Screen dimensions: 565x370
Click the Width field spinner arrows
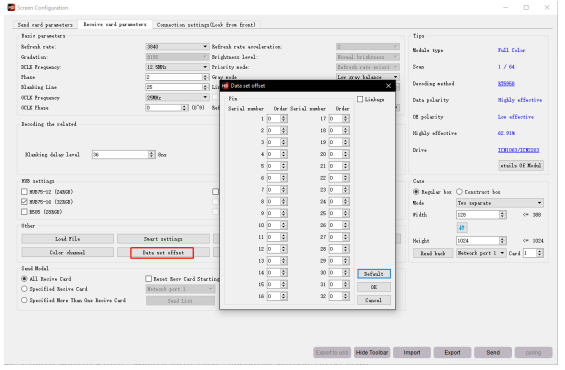coord(503,215)
